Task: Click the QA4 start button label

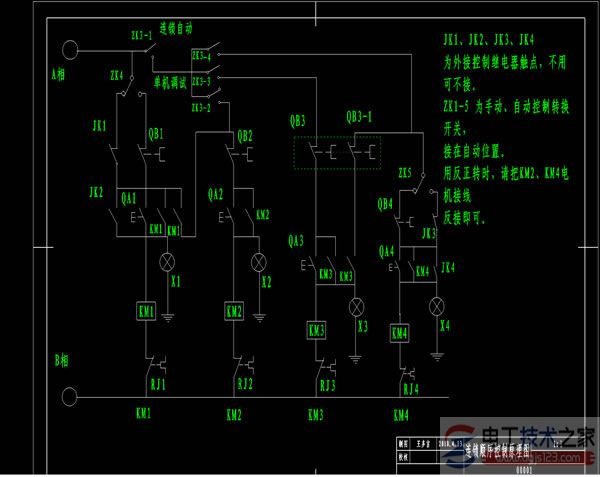Action: pyautogui.click(x=386, y=251)
